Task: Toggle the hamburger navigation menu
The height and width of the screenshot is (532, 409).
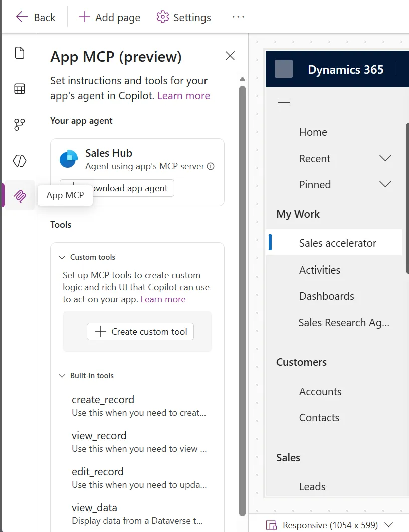Action: [x=284, y=103]
